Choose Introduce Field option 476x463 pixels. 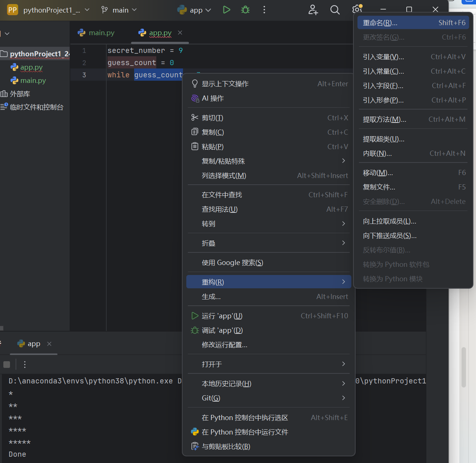coord(414,85)
